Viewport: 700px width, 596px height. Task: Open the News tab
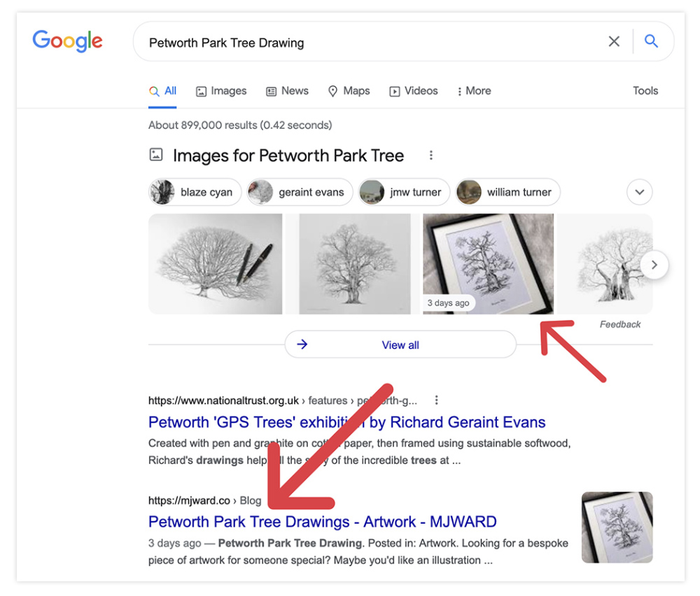(x=287, y=91)
